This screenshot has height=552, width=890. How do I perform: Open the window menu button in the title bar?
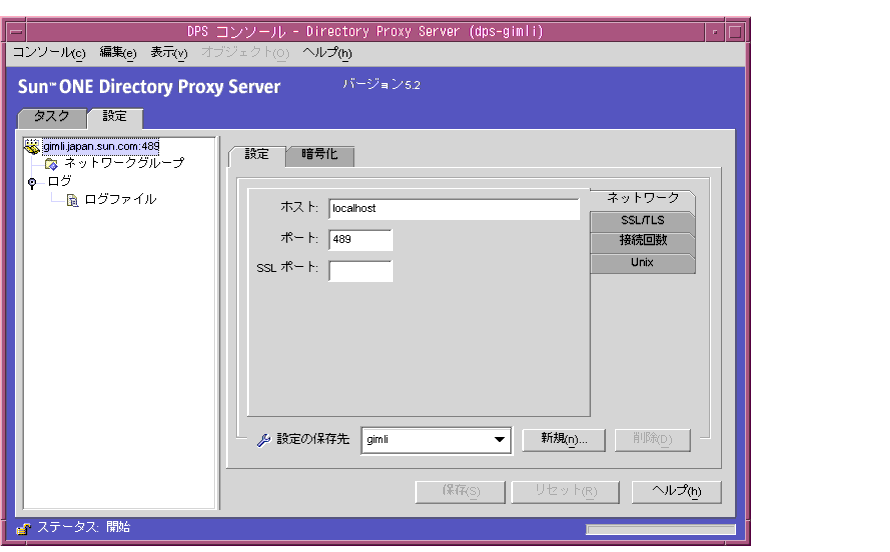[16, 32]
